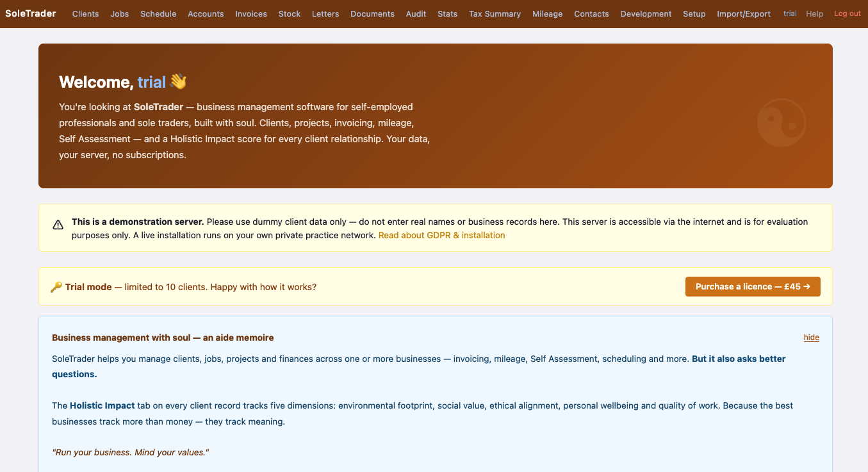Click the bold 'Holistic Impact' text in the panel
Screen dimensions: 868x472
point(102,405)
